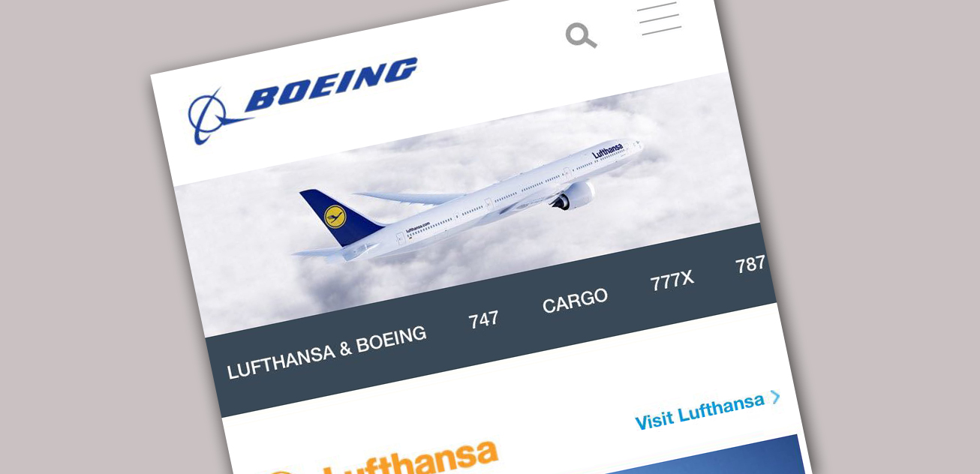Select the LUFTHANSA & BOEING tab
980x474 pixels.
pyautogui.click(x=326, y=352)
